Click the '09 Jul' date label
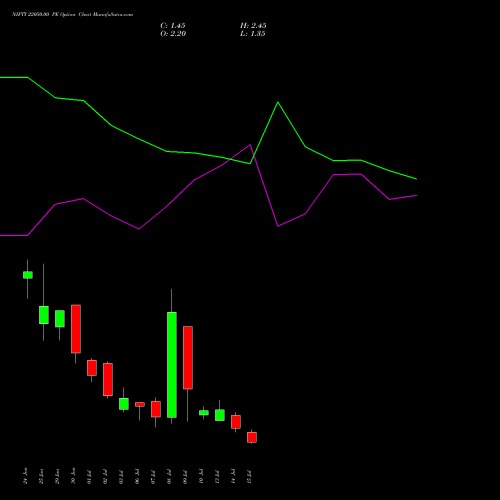This screenshot has height=500, width=500. pos(186,477)
